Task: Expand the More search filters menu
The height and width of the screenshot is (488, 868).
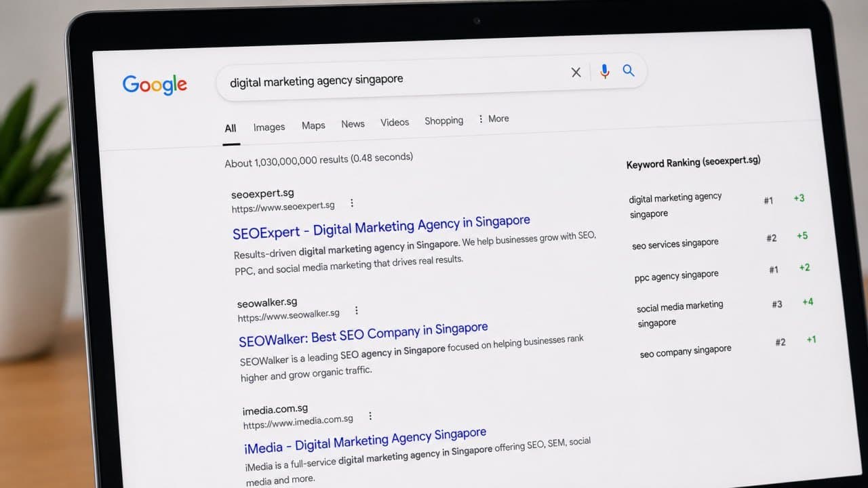Action: (x=494, y=119)
